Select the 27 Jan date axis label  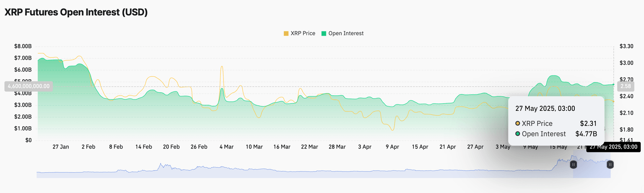[61, 147]
